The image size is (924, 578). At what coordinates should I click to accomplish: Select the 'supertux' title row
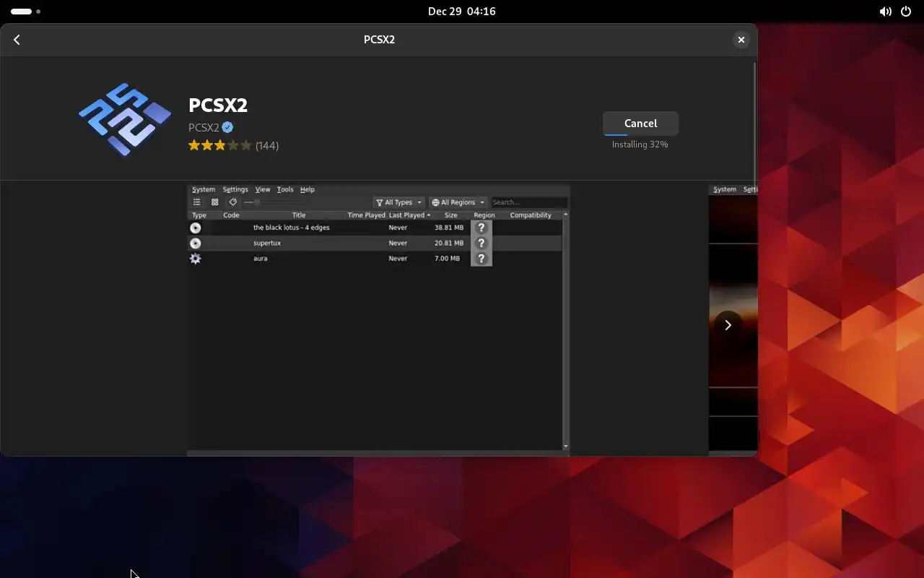pyautogui.click(x=375, y=243)
